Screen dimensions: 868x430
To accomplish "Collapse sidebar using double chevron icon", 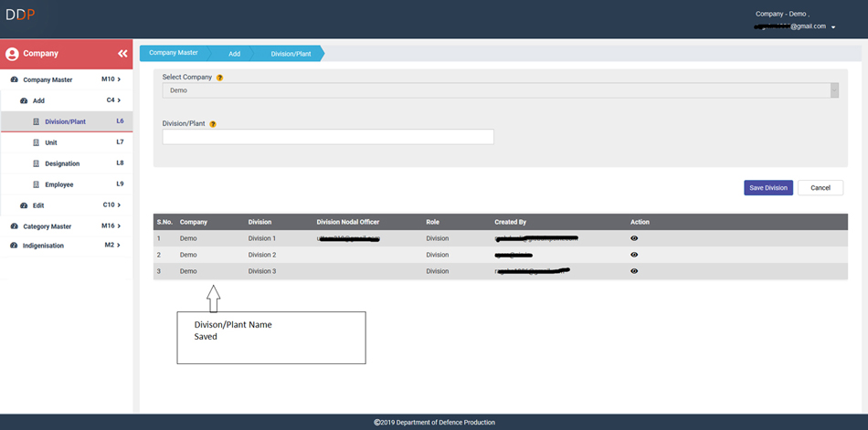I will 122,54.
